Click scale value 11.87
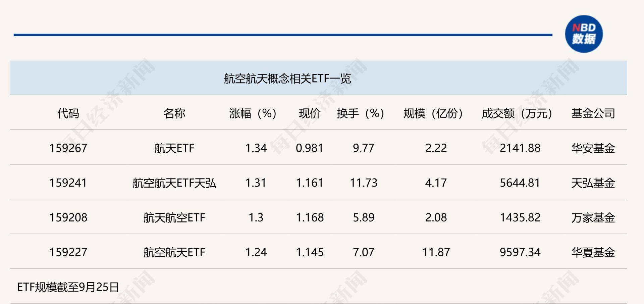This screenshot has height=304, width=644. point(436,252)
